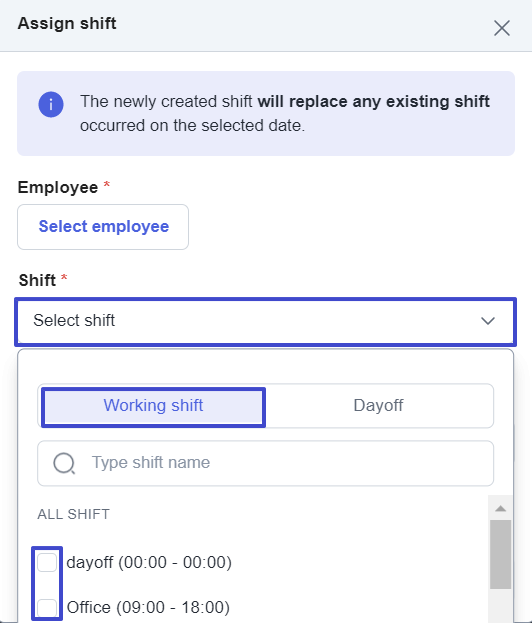
Task: Click the blue info icon in the notice
Action: click(x=51, y=104)
